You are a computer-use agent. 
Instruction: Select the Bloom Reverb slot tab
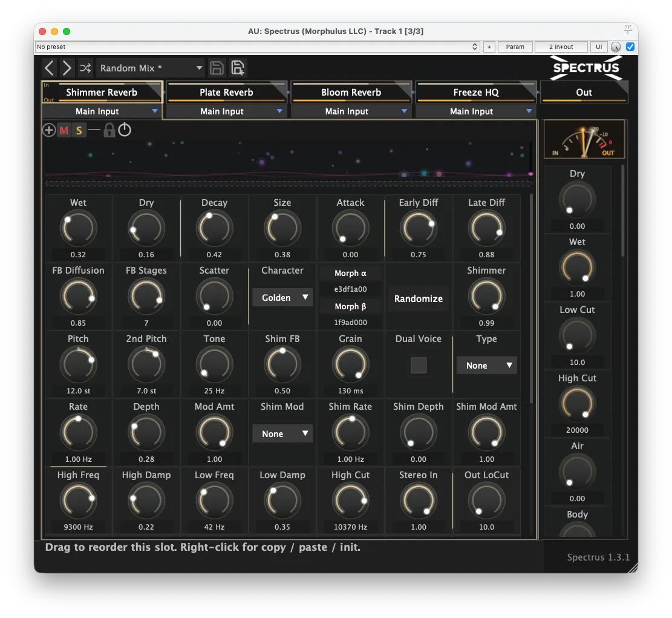351,92
